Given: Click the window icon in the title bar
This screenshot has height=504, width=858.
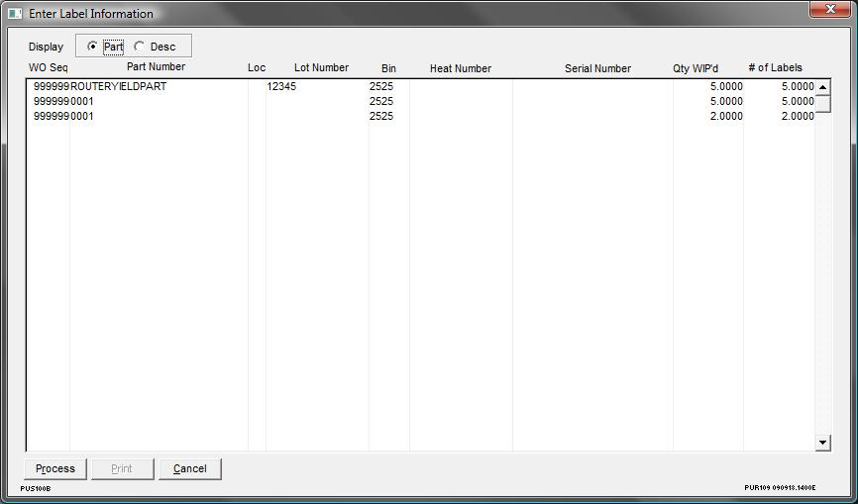Looking at the screenshot, I should (15, 14).
